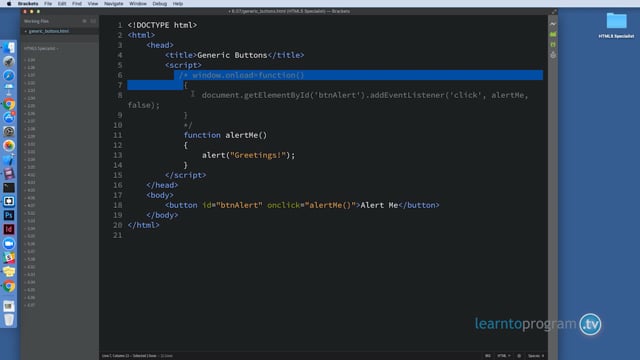Open the Extension Manager icon in right toolbar
The image size is (640, 360).
553,34
